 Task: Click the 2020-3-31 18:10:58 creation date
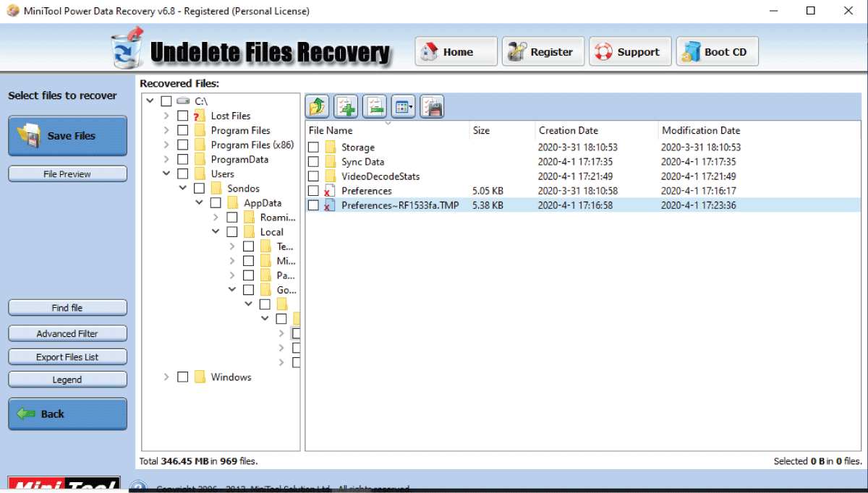pyautogui.click(x=578, y=191)
